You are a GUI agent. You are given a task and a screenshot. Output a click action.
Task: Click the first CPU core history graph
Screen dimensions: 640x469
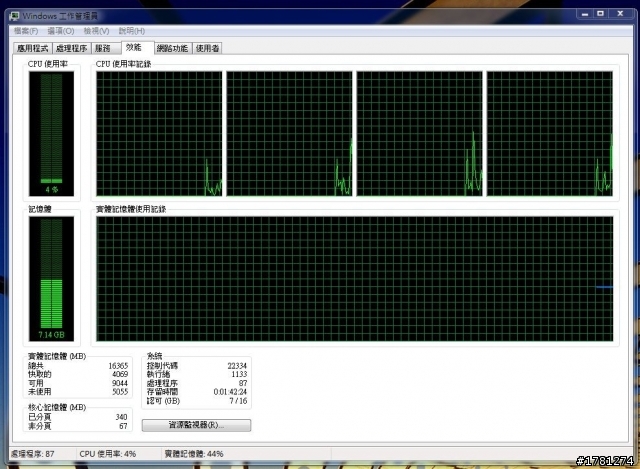tap(159, 134)
